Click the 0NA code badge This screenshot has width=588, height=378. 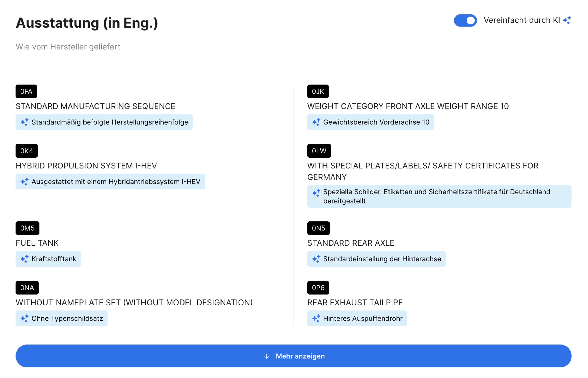tap(27, 288)
